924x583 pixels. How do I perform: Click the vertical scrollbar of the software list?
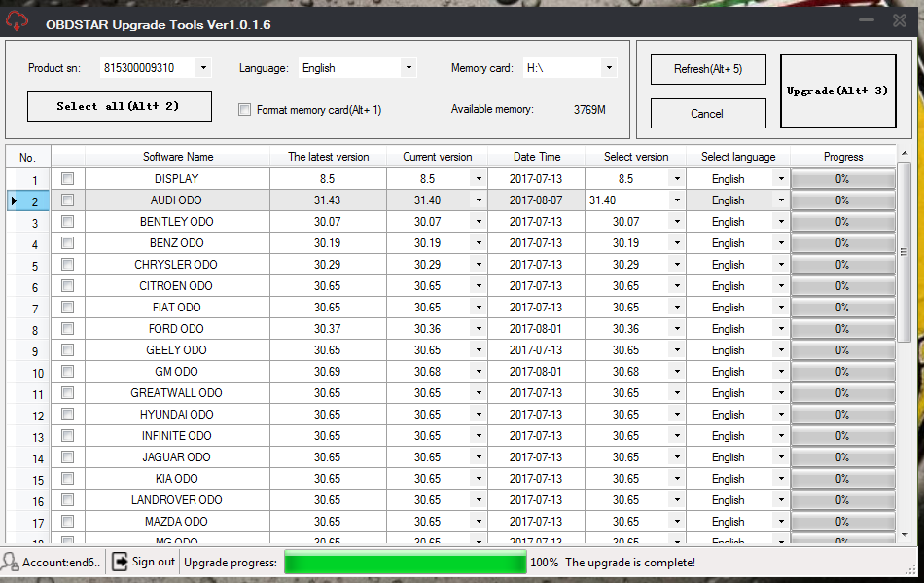(x=905, y=253)
